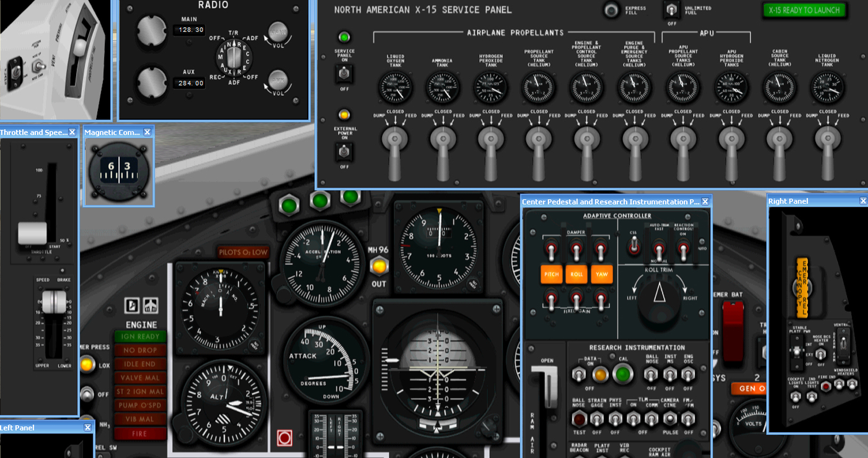Click the ALT altimeter gauge
This screenshot has height=458, width=868.
point(223,403)
